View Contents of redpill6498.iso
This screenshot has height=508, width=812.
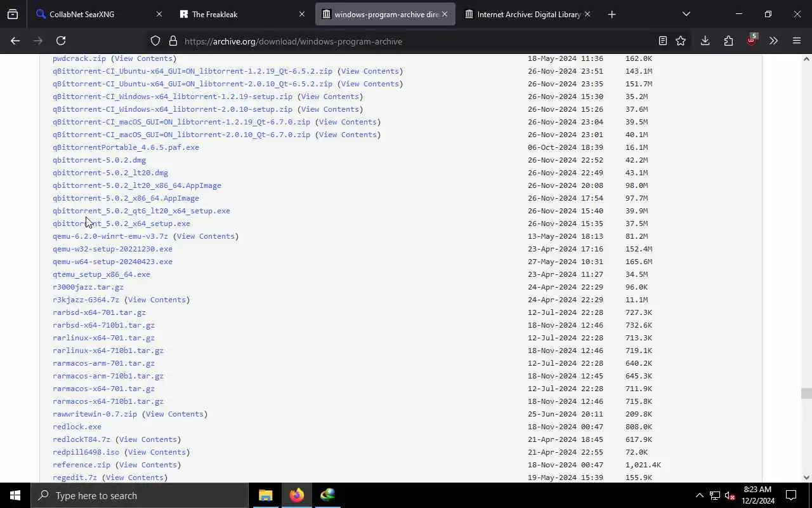[x=157, y=452]
